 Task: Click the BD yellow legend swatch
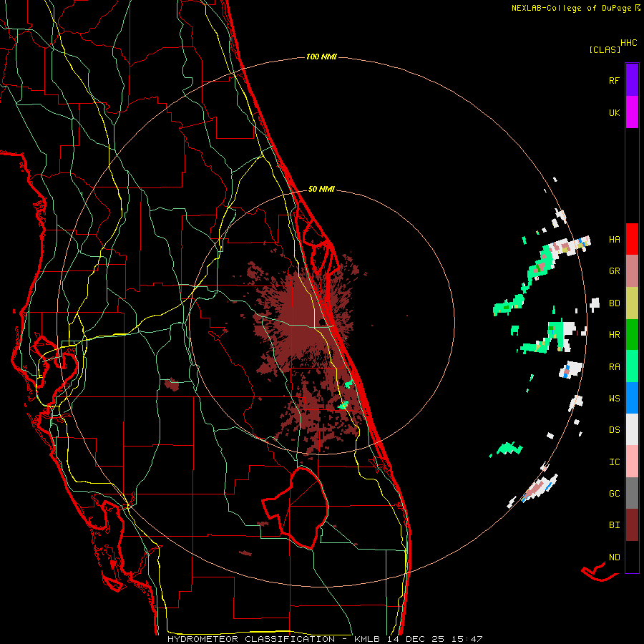pyautogui.click(x=632, y=303)
